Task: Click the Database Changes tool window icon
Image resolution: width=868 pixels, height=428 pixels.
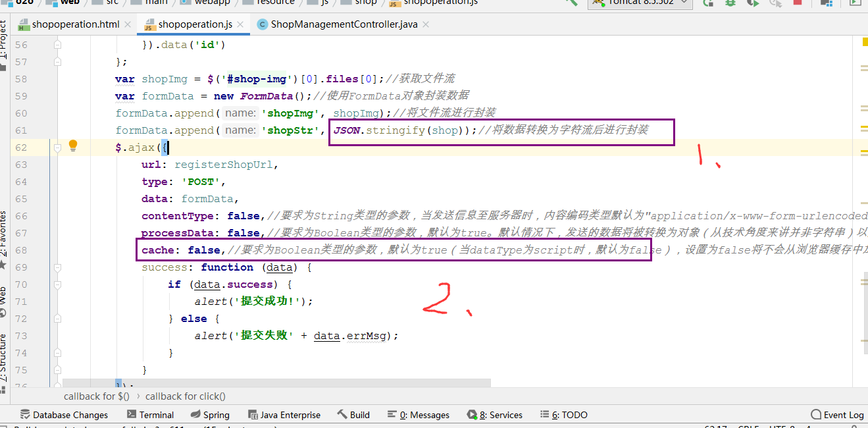Action: coord(26,415)
